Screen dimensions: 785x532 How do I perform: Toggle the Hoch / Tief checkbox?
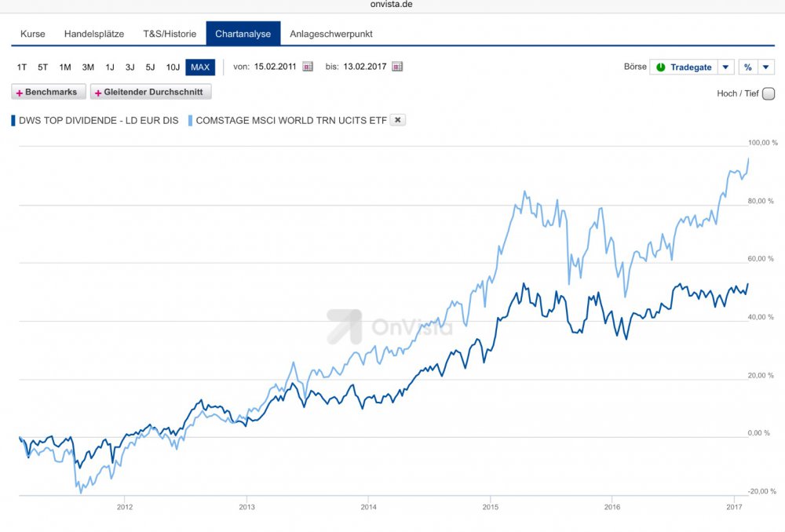[768, 93]
